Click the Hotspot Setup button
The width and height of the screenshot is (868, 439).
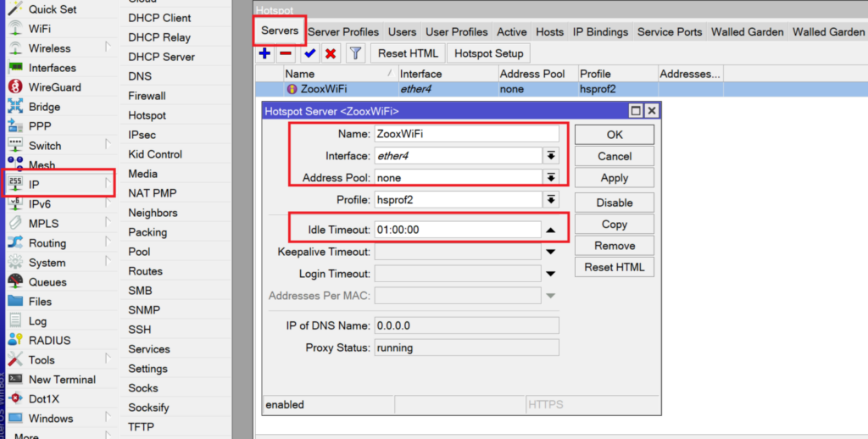(488, 53)
